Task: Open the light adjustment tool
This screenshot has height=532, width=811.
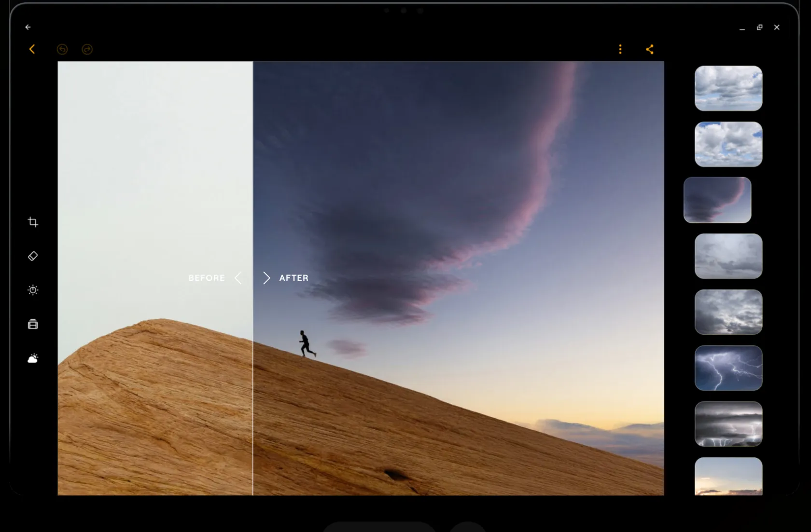Action: [32, 290]
